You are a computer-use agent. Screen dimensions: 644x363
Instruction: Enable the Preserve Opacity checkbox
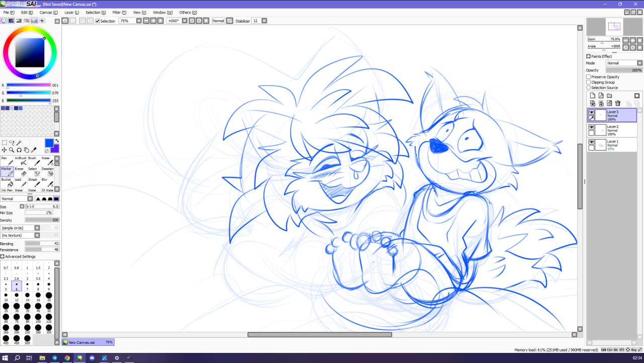589,77
